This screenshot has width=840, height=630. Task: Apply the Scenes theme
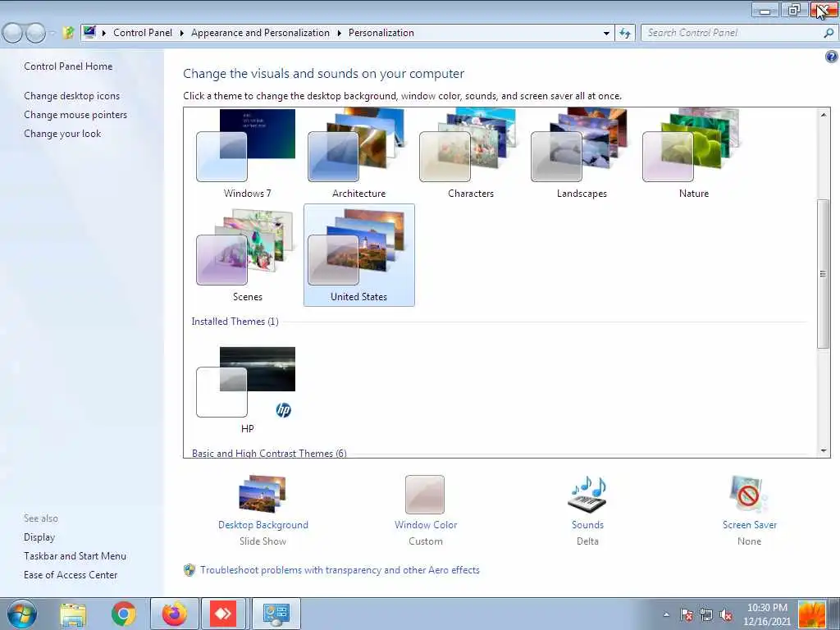pyautogui.click(x=247, y=255)
